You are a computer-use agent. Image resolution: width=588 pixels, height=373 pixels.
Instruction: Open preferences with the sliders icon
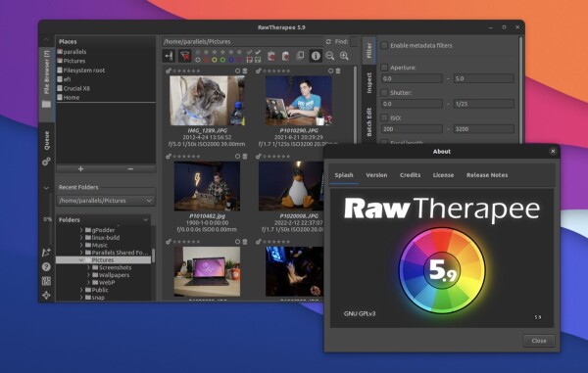coord(46,281)
